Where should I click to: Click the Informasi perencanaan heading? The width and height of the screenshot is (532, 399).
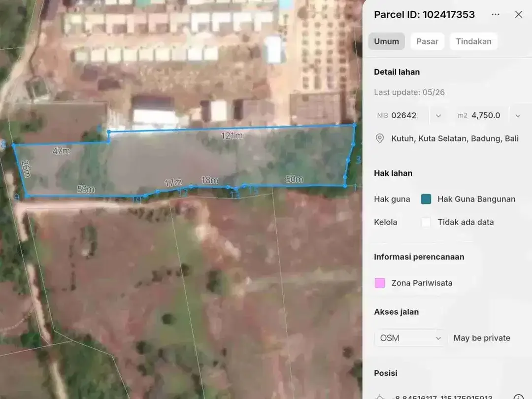click(x=419, y=257)
